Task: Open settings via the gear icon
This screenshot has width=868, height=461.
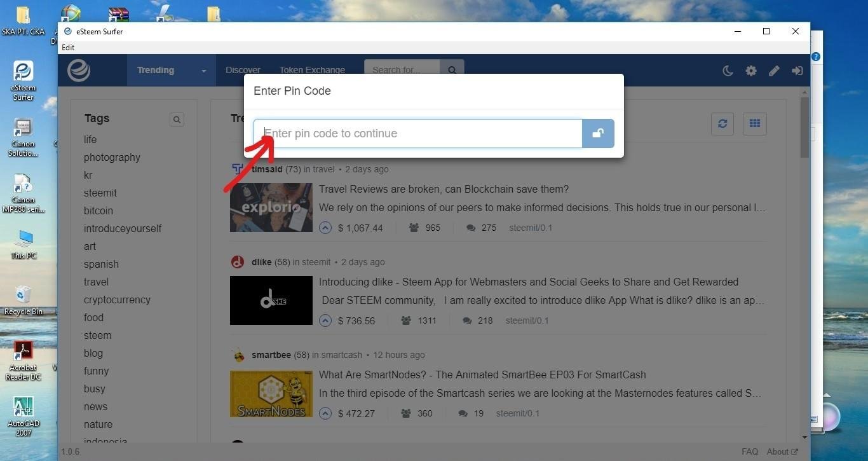Action: click(x=751, y=71)
